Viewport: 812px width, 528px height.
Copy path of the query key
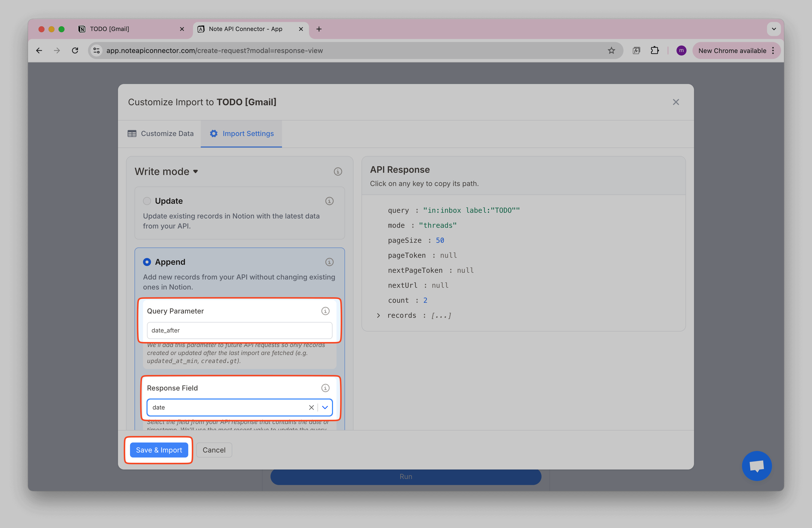pos(398,210)
